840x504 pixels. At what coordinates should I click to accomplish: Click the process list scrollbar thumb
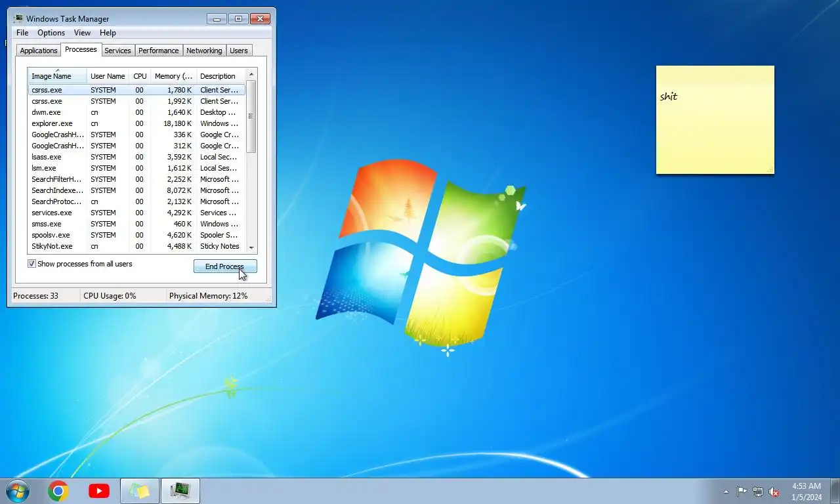251,116
